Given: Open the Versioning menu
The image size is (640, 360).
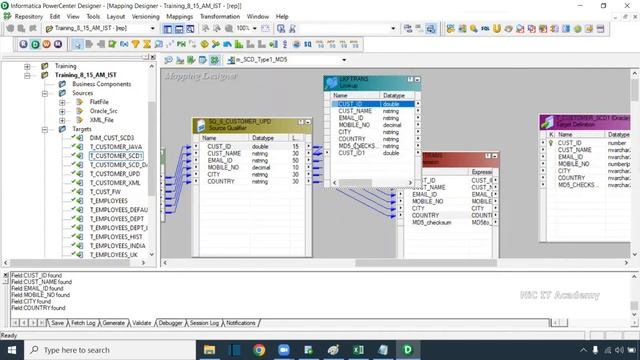Looking at the screenshot, I should pyautogui.click(x=145, y=16).
